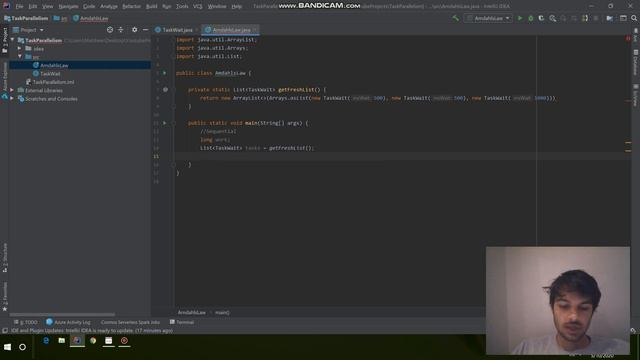Toggle the Structure tool window side tab
Image resolution: width=640 pixels, height=360 pixels.
(4, 258)
